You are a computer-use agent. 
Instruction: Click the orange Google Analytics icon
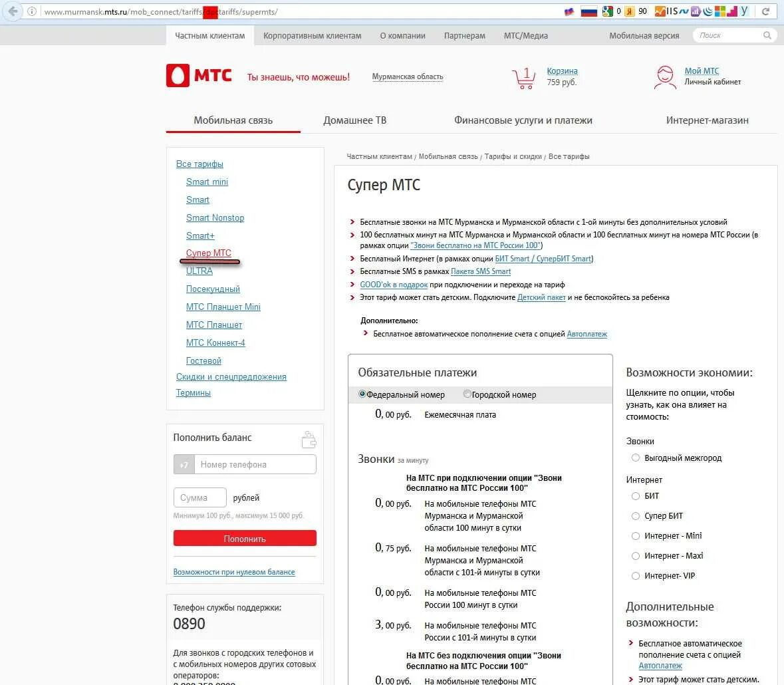[x=660, y=11]
